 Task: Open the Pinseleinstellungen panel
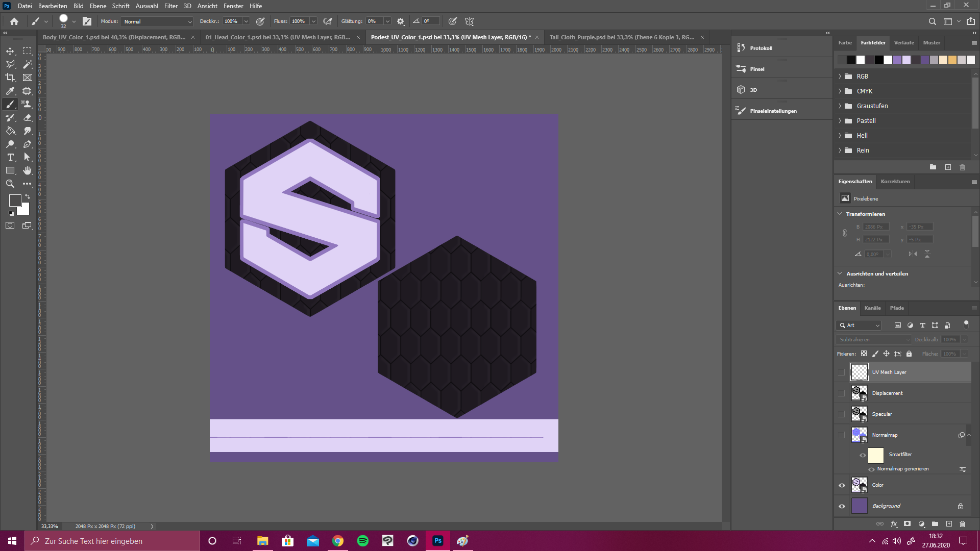coord(773,111)
